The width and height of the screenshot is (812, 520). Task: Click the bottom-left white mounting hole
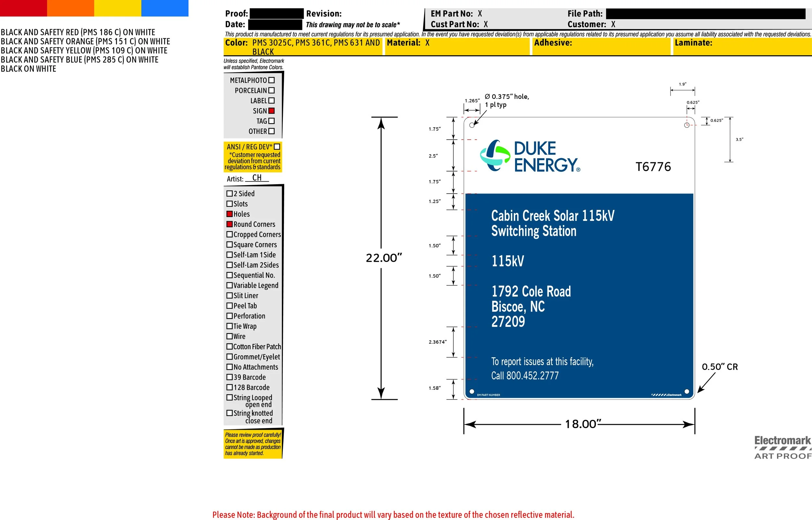click(x=472, y=392)
